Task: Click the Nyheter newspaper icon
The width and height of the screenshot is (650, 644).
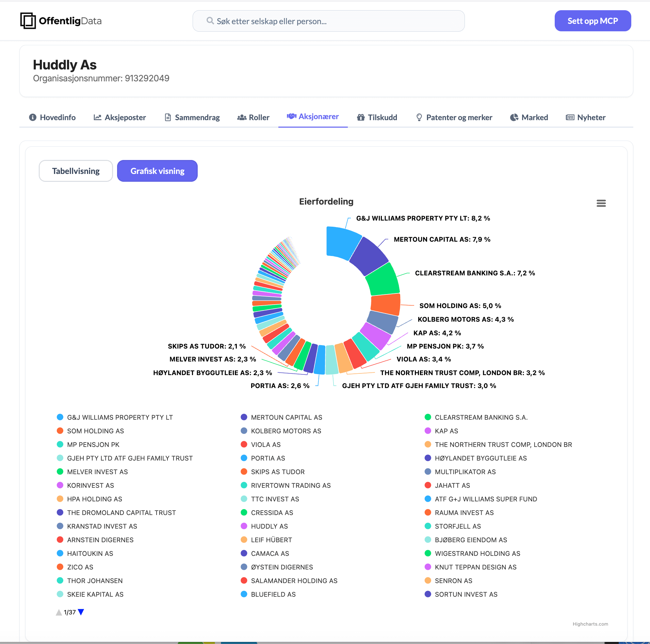Action: [x=570, y=117]
